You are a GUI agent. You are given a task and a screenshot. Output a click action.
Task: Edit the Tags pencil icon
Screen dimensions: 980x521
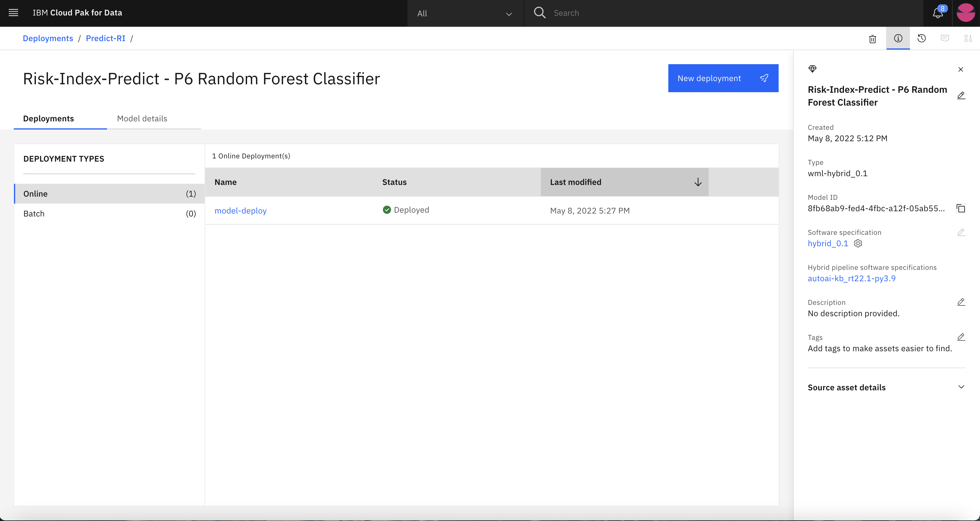pyautogui.click(x=961, y=337)
